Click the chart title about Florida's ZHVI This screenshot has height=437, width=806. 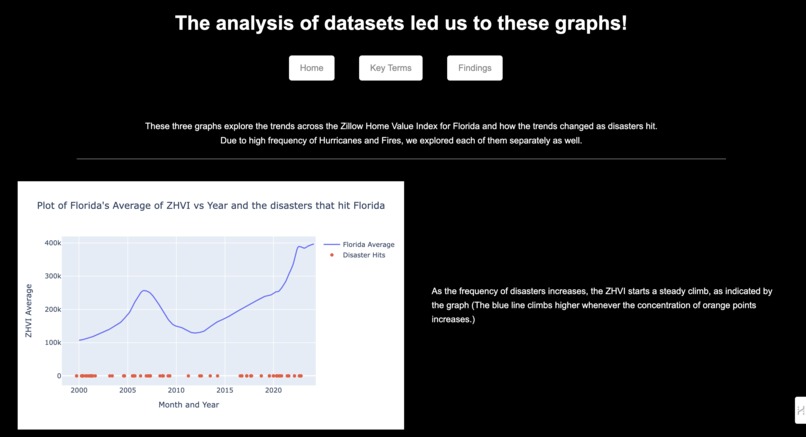(211, 206)
